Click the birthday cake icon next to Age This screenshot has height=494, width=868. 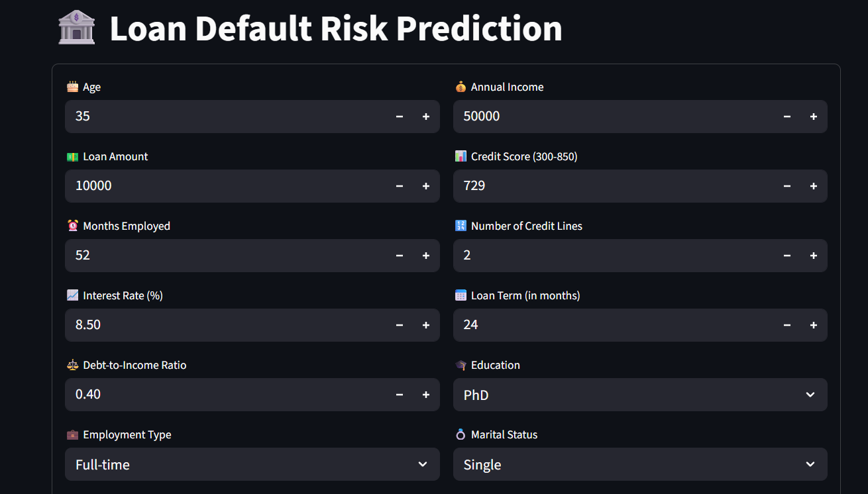coord(72,86)
